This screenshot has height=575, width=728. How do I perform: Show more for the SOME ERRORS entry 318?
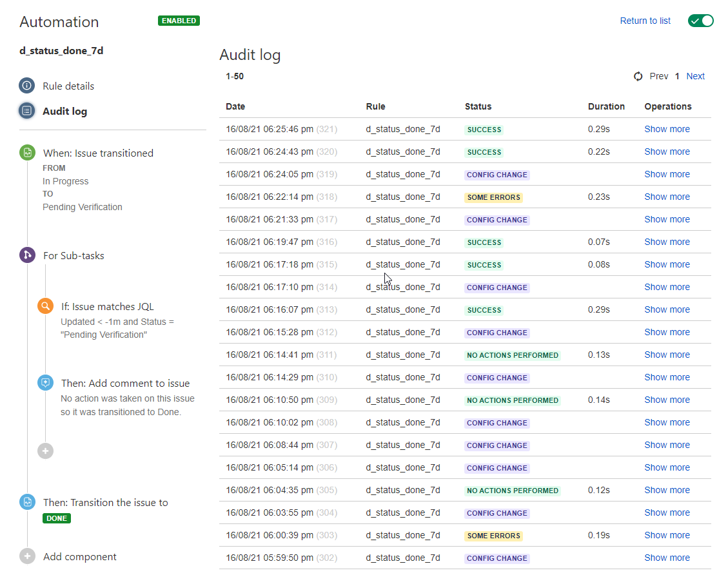click(x=667, y=197)
